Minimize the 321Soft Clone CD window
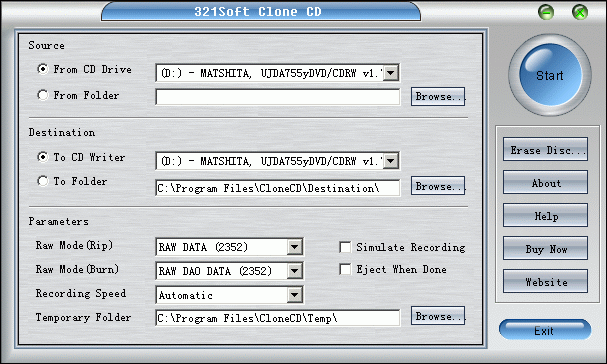Image resolution: width=607 pixels, height=364 pixels. 546,12
